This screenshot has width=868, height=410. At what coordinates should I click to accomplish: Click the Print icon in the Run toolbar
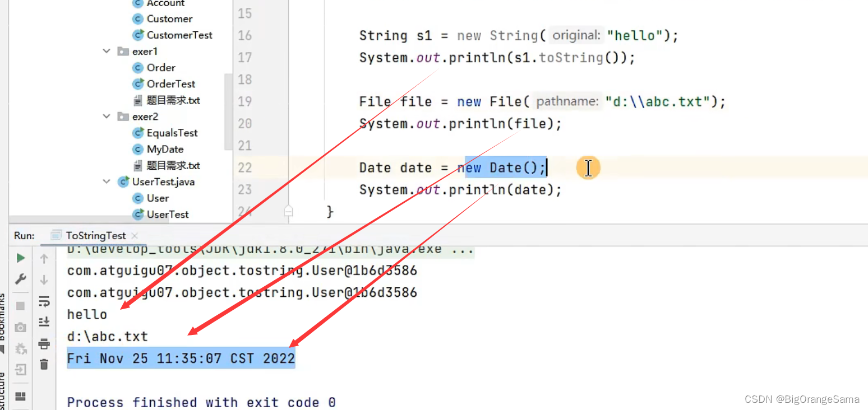(x=44, y=343)
